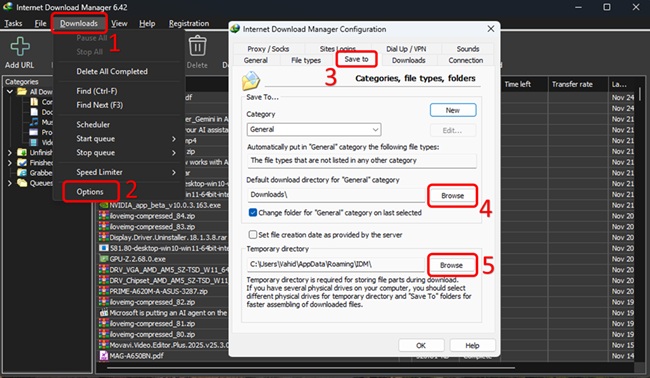Open the Proxy / Socks tab
The height and width of the screenshot is (378, 650).
(268, 49)
